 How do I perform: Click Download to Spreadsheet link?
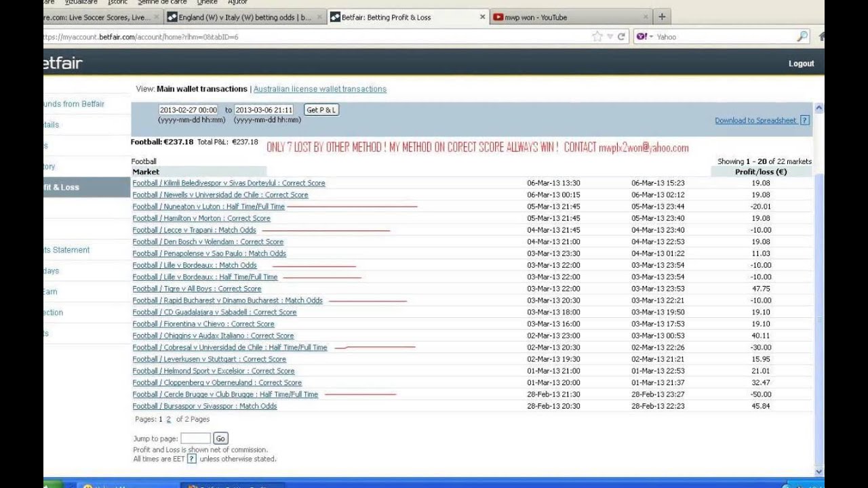755,121
